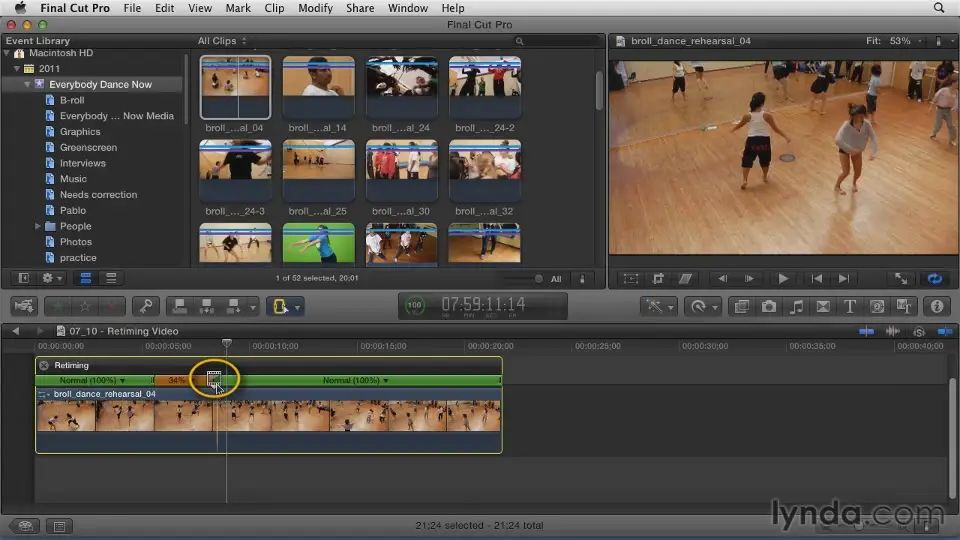Open the Inspector info button

(937, 306)
